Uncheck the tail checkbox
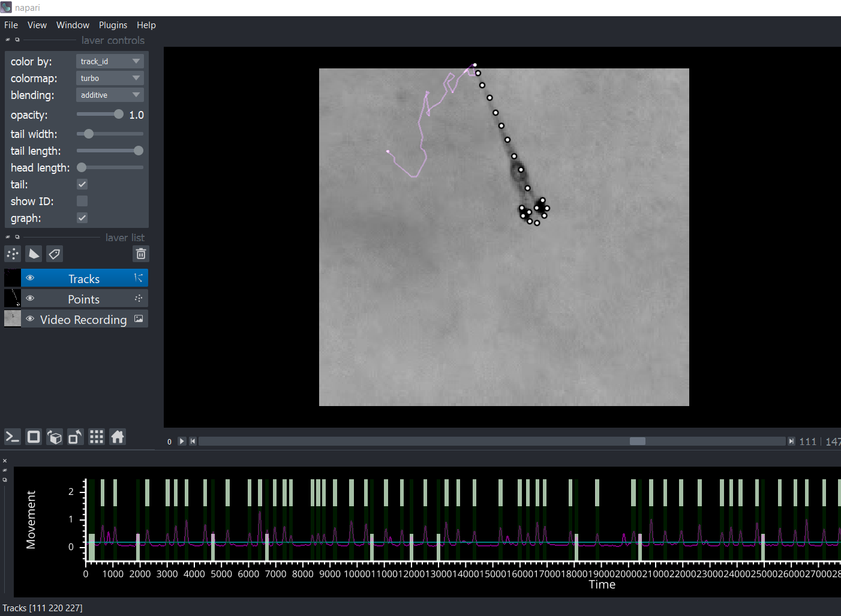The width and height of the screenshot is (841, 616). pos(82,184)
